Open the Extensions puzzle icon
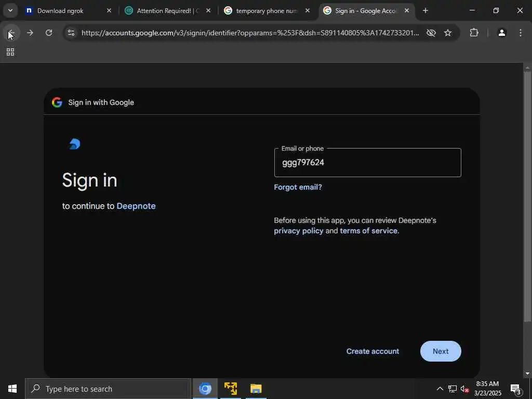 (474, 33)
